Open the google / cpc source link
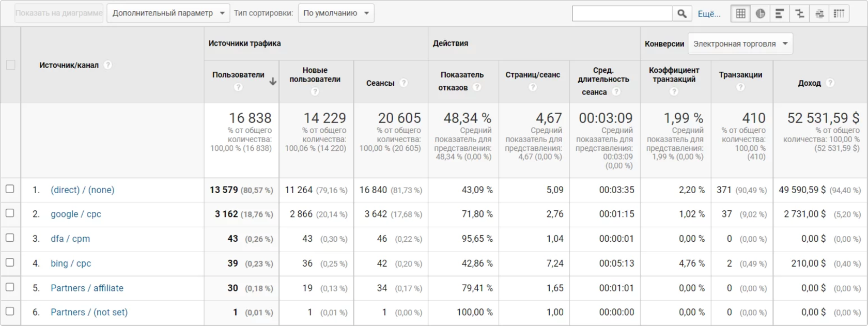The height and width of the screenshot is (326, 868). pyautogui.click(x=75, y=214)
